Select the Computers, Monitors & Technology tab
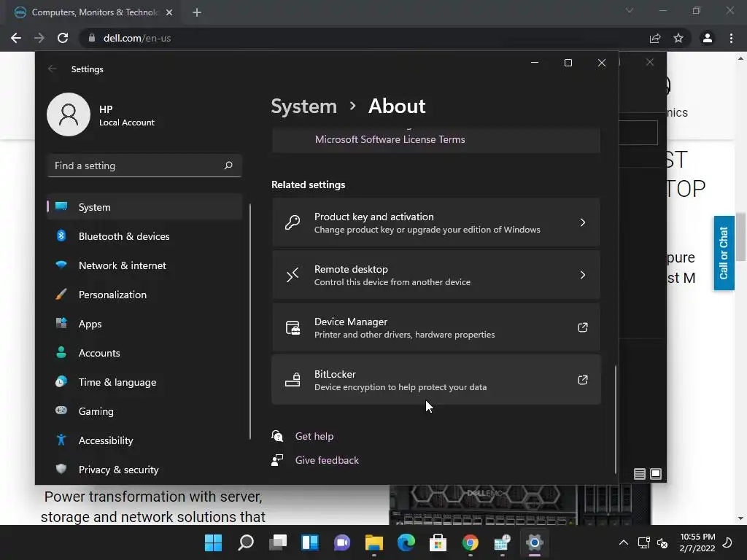This screenshot has height=560, width=747. (94, 12)
